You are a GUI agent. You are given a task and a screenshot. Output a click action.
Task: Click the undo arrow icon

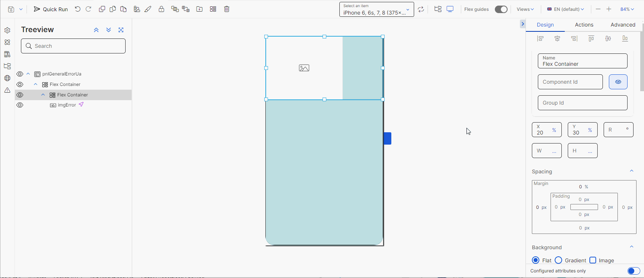click(77, 9)
